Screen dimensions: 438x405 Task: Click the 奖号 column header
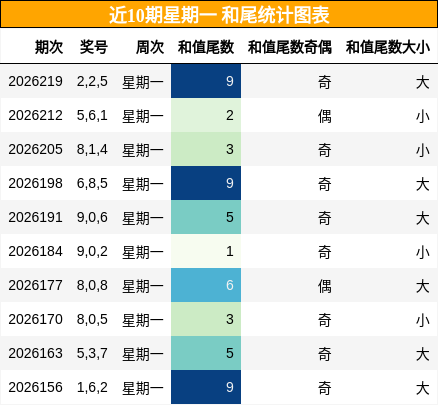point(94,47)
